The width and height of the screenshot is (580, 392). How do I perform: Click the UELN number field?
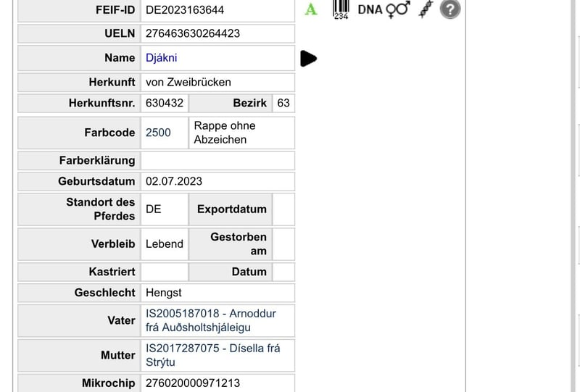click(193, 33)
